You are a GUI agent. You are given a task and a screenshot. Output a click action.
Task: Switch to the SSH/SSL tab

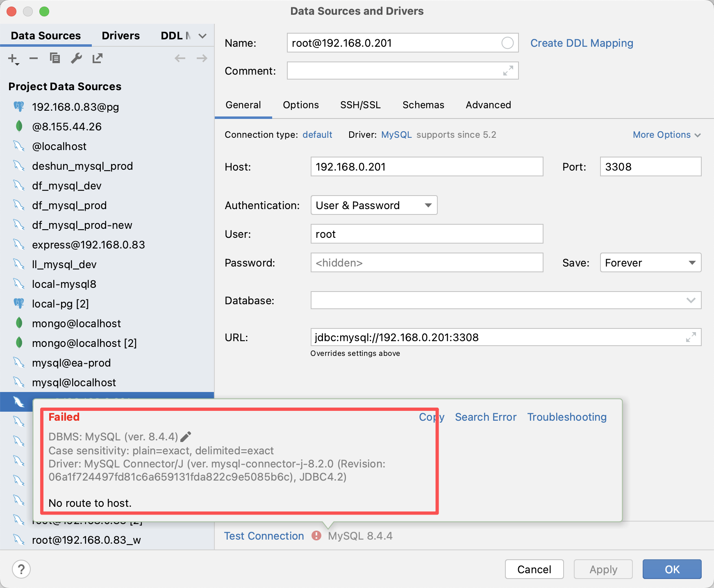[360, 105]
